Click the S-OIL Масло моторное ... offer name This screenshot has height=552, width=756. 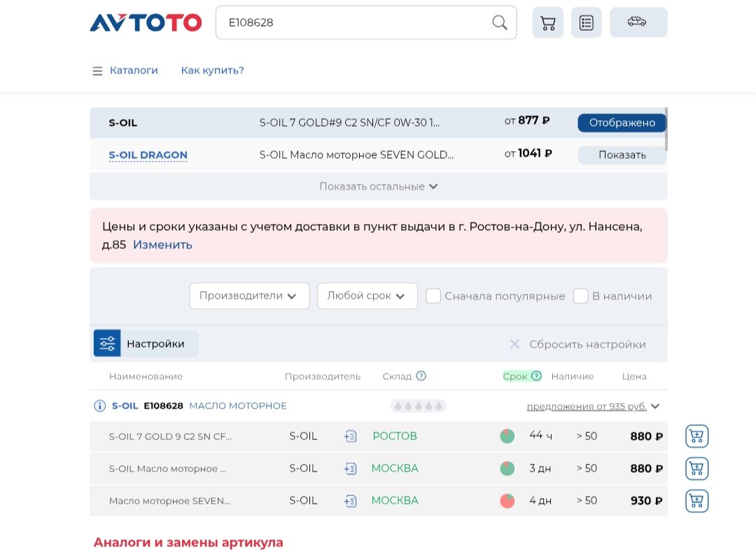click(167, 469)
